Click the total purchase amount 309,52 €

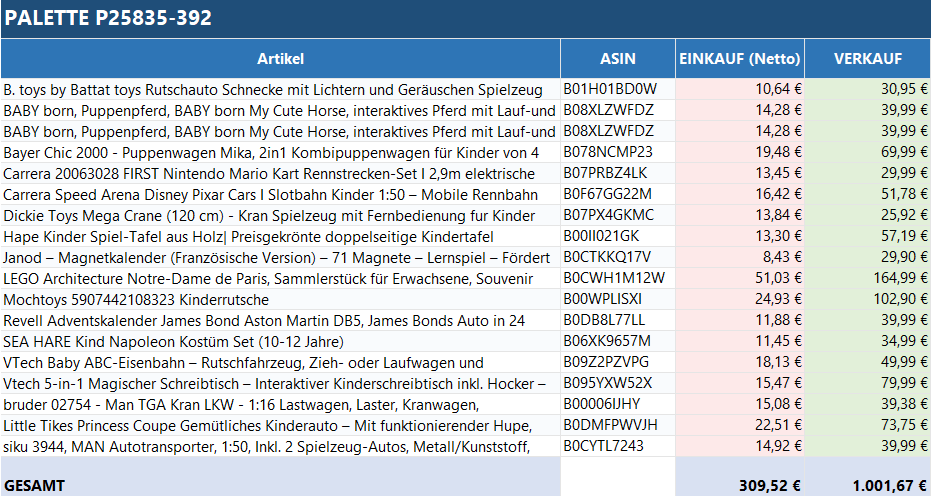pos(767,486)
